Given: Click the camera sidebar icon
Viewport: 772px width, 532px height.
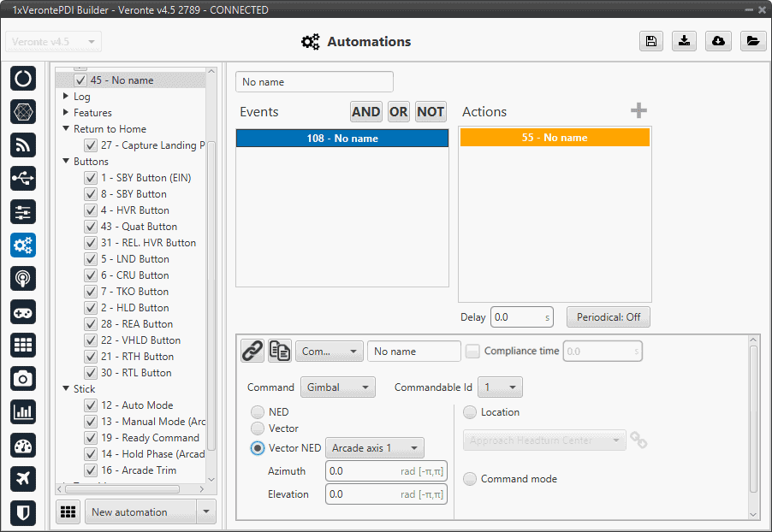Looking at the screenshot, I should (23, 379).
